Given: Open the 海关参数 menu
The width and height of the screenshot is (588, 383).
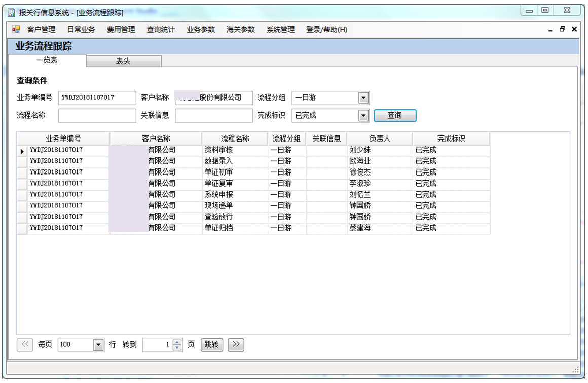Looking at the screenshot, I should (x=240, y=30).
